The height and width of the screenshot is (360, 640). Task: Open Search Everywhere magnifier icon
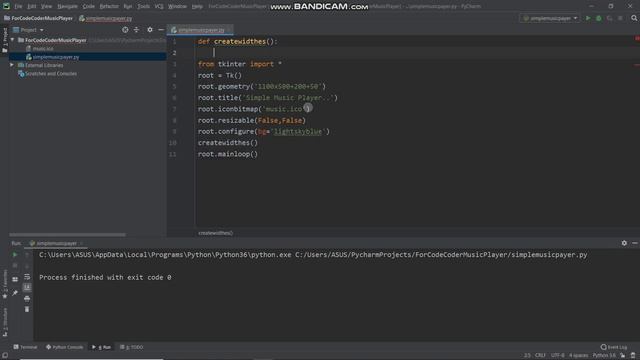point(634,18)
